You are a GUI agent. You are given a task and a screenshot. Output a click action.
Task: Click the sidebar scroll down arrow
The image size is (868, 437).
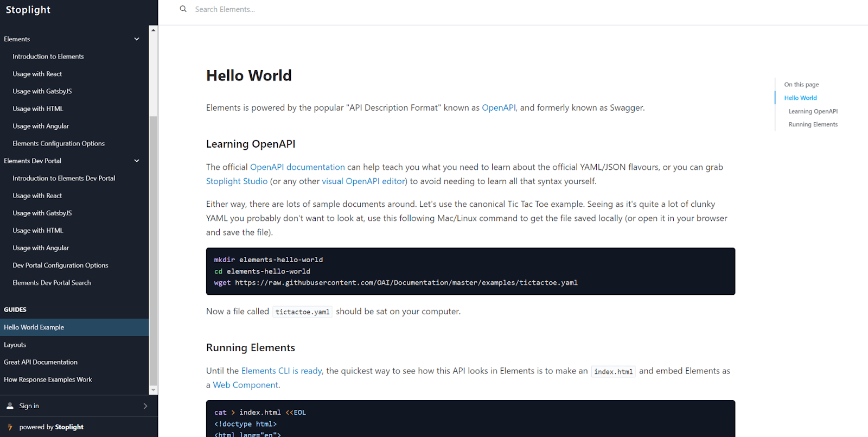click(154, 390)
